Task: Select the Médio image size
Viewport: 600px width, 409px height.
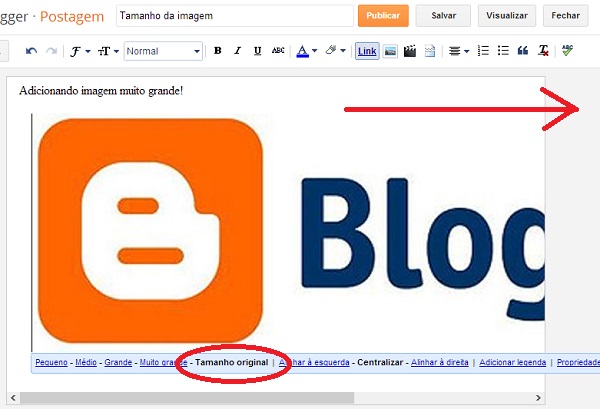Action: (x=86, y=362)
